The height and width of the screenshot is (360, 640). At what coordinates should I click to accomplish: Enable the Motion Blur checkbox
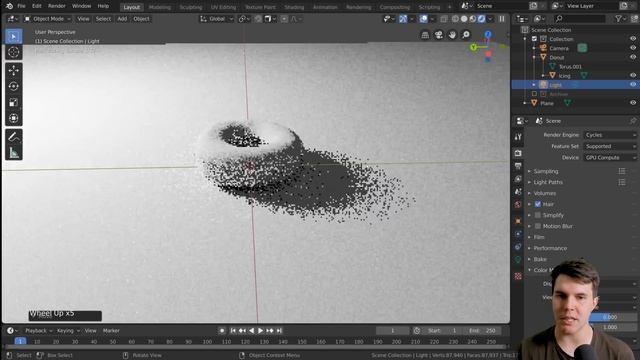538,226
